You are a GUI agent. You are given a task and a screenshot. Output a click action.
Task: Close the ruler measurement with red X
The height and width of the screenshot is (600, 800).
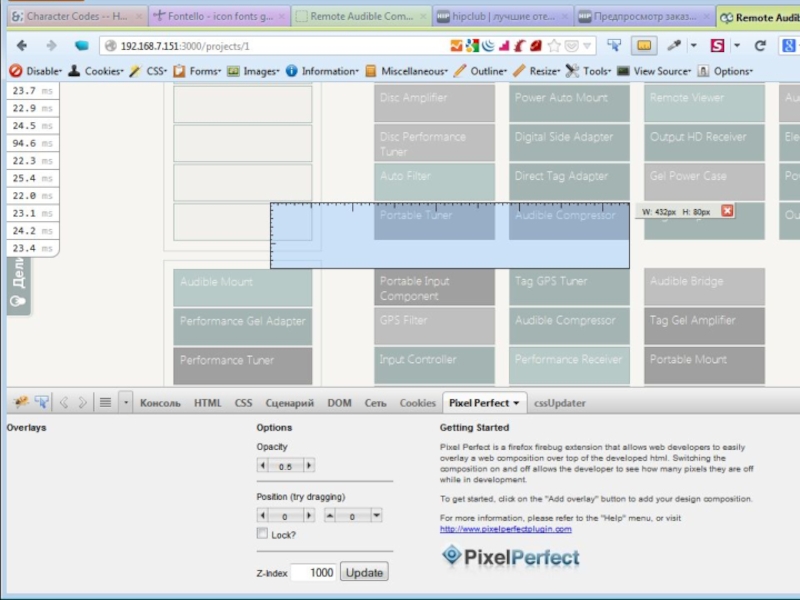(x=727, y=211)
